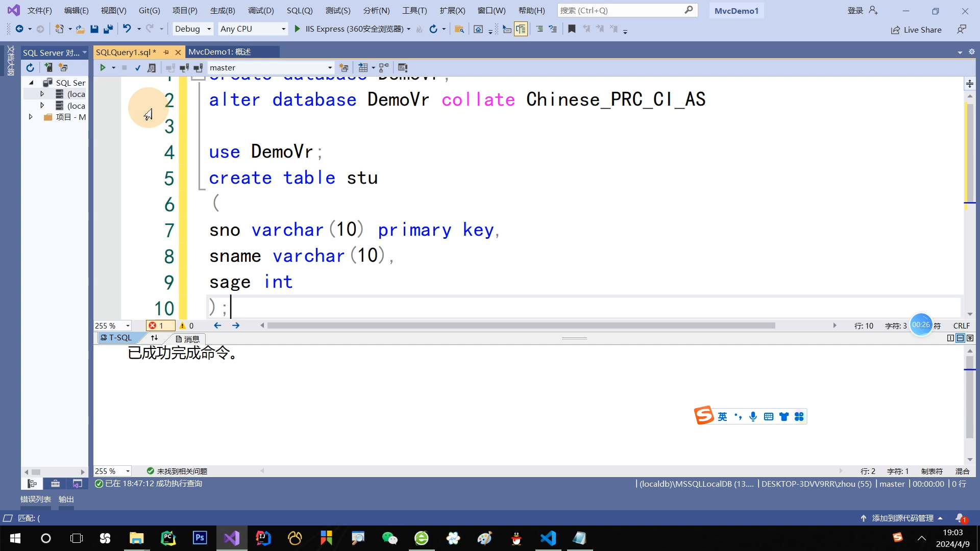This screenshot has width=980, height=551.
Task: Execute the SQL query with green play button
Action: 103,67
